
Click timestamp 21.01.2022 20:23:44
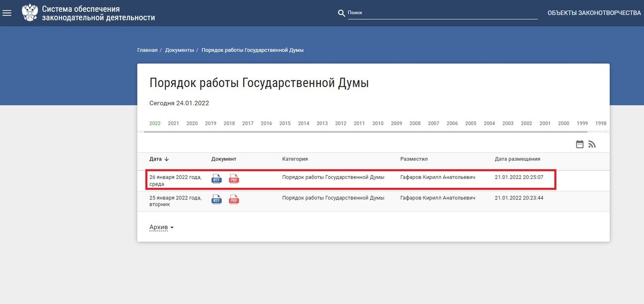coord(519,198)
